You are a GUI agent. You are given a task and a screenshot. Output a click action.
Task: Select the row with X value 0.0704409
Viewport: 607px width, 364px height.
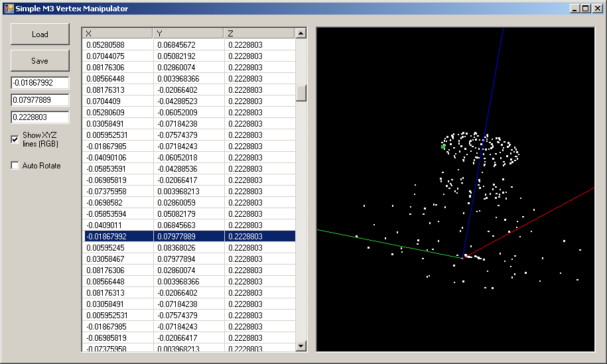(x=189, y=101)
